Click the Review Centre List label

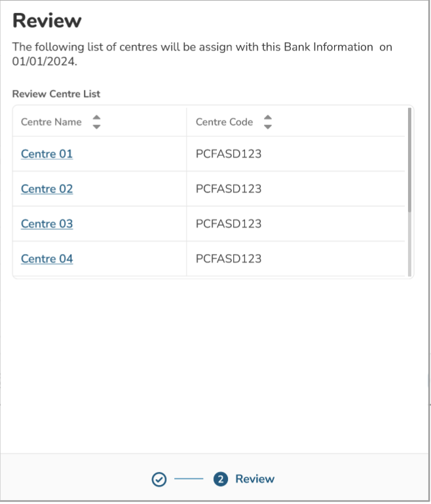coord(56,94)
